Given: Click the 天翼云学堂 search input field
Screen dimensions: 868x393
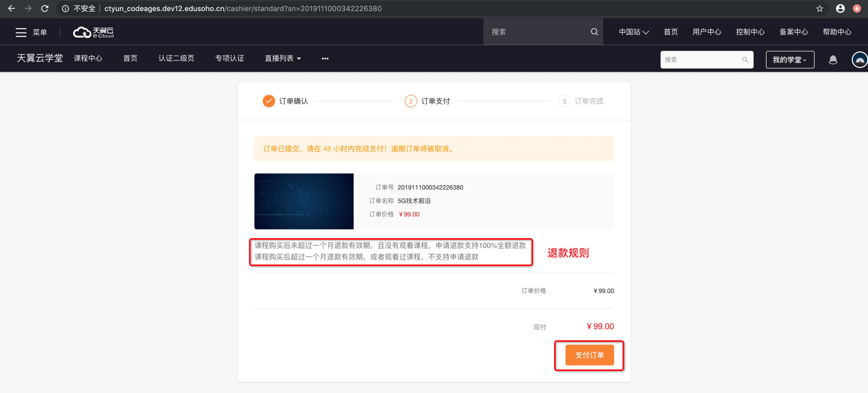Looking at the screenshot, I should [701, 60].
